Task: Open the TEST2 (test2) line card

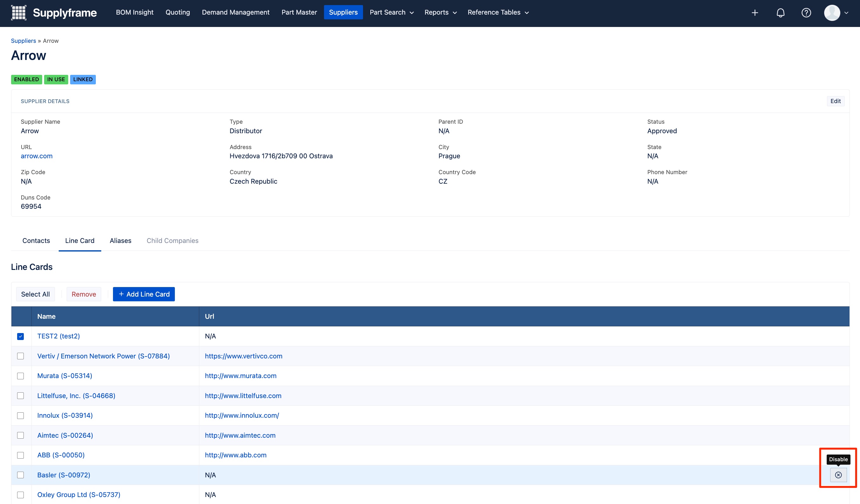Action: tap(58, 336)
